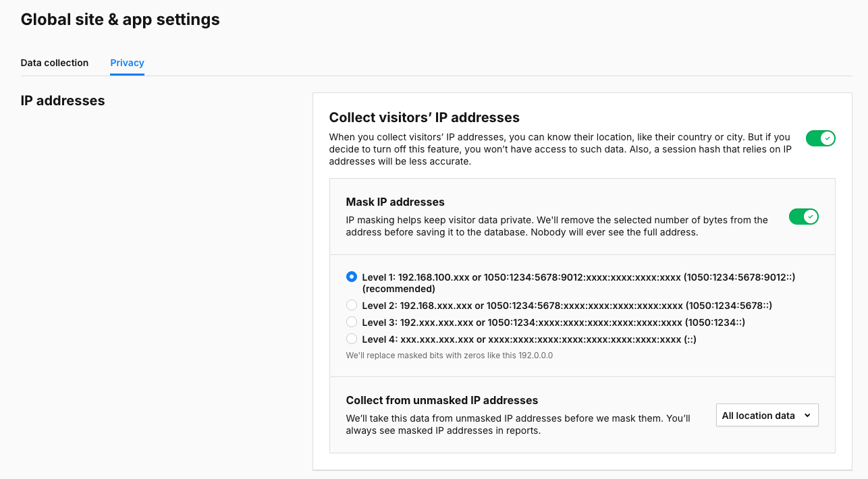Image resolution: width=868 pixels, height=479 pixels.
Task: Click the selected Level 1 radio indicator
Action: point(351,277)
